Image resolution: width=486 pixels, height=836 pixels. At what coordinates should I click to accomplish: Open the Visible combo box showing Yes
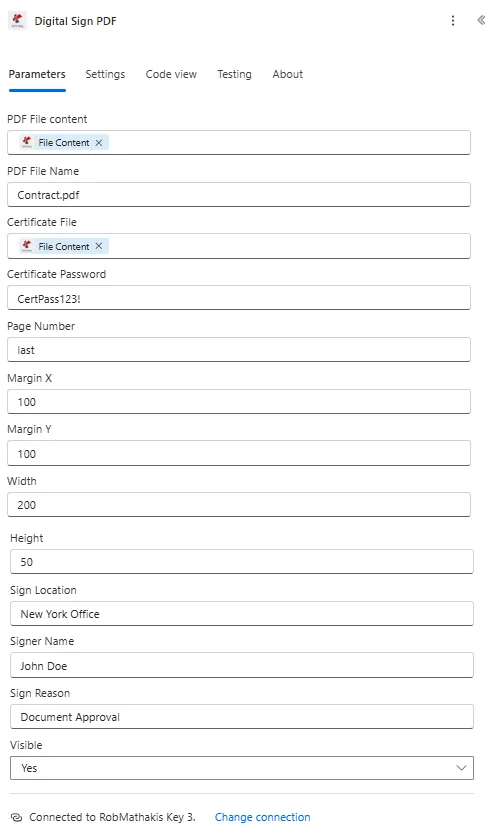241,768
